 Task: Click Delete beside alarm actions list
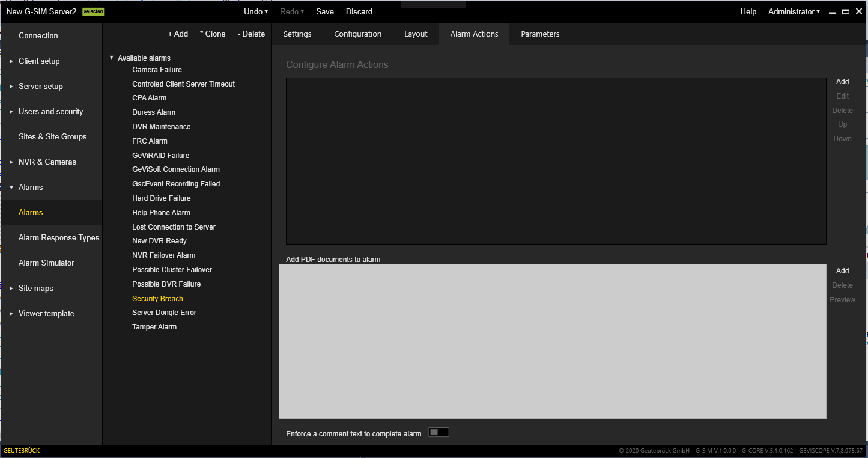[843, 111]
